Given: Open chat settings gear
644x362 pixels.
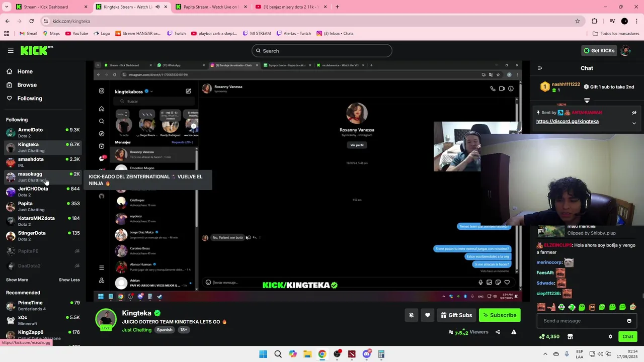Looking at the screenshot, I should coord(610,337).
